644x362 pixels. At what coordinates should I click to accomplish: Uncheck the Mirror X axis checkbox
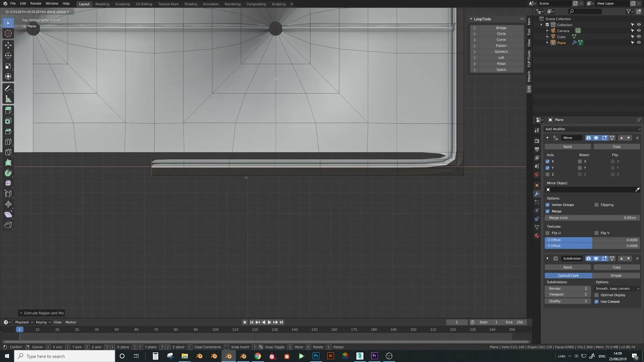click(x=548, y=162)
